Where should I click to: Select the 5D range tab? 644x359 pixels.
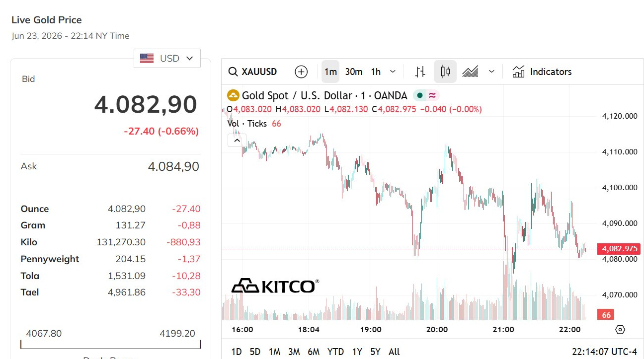tap(255, 352)
